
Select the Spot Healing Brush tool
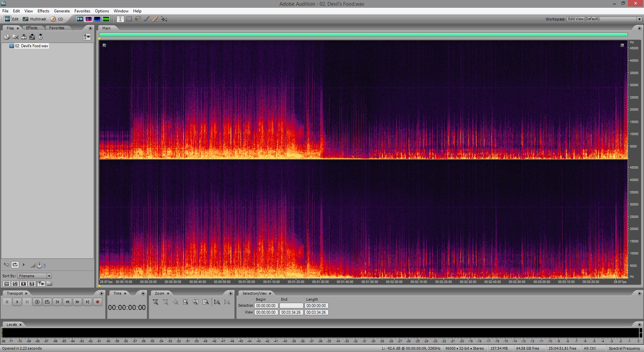pos(155,19)
